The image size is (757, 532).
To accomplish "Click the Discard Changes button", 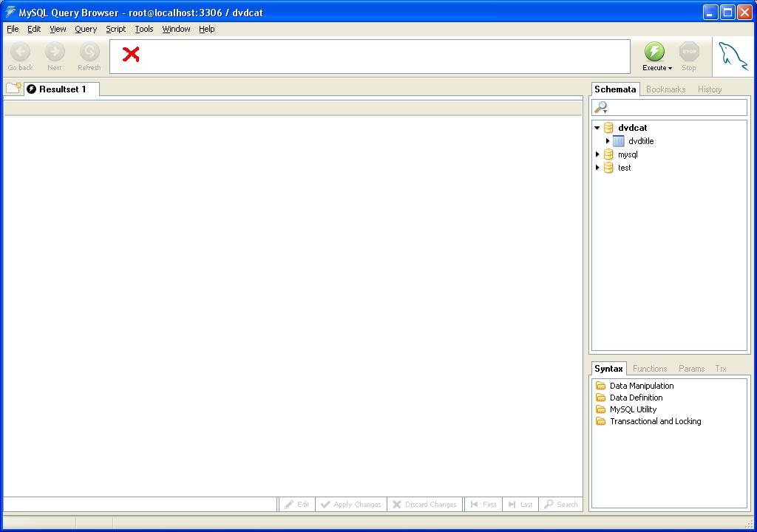I will (x=425, y=504).
